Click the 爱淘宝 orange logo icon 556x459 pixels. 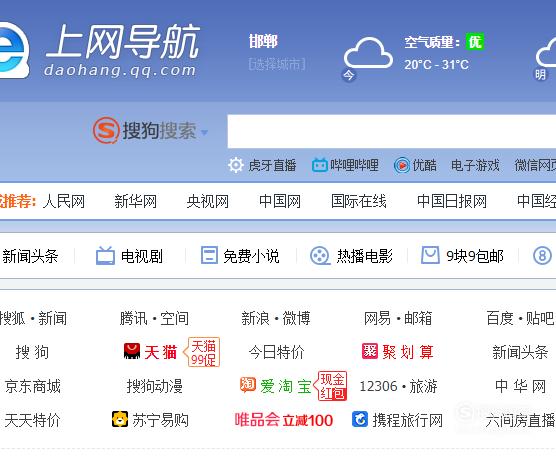tap(248, 385)
